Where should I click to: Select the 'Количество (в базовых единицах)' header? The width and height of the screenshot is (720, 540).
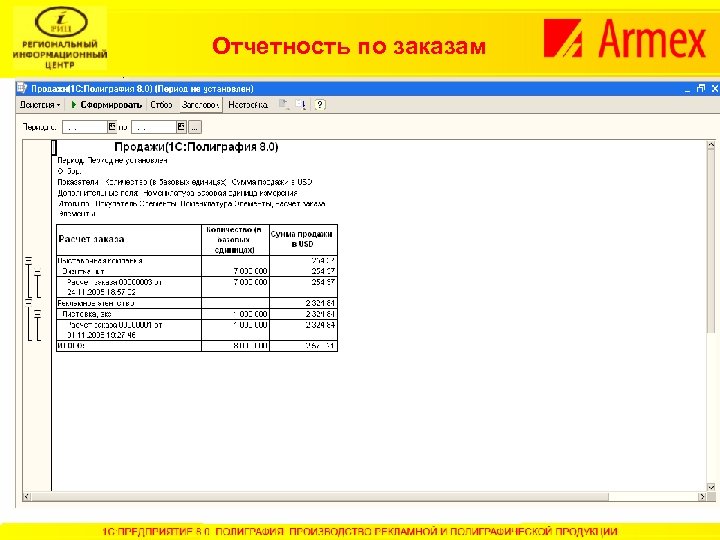pyautogui.click(x=235, y=240)
